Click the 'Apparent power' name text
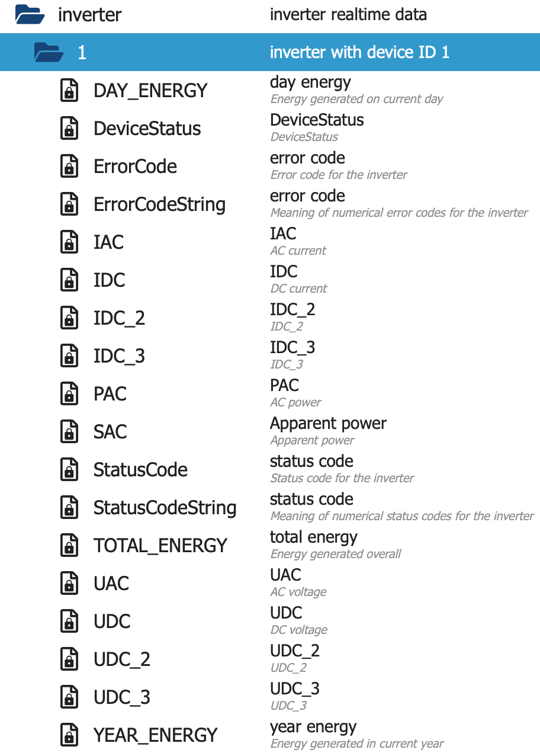 tap(328, 424)
